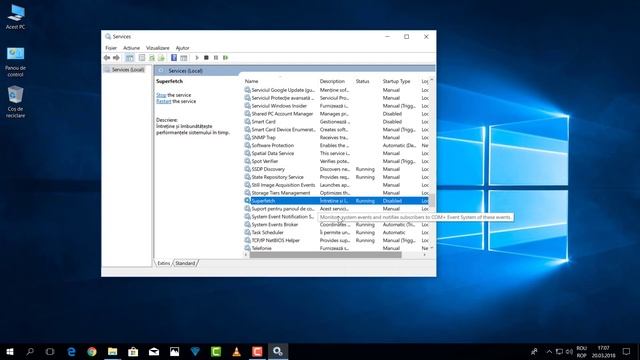This screenshot has height=360, width=640.
Task: Toggle the Show/Hide Action Pane toolbar icon
Action: coord(184,58)
